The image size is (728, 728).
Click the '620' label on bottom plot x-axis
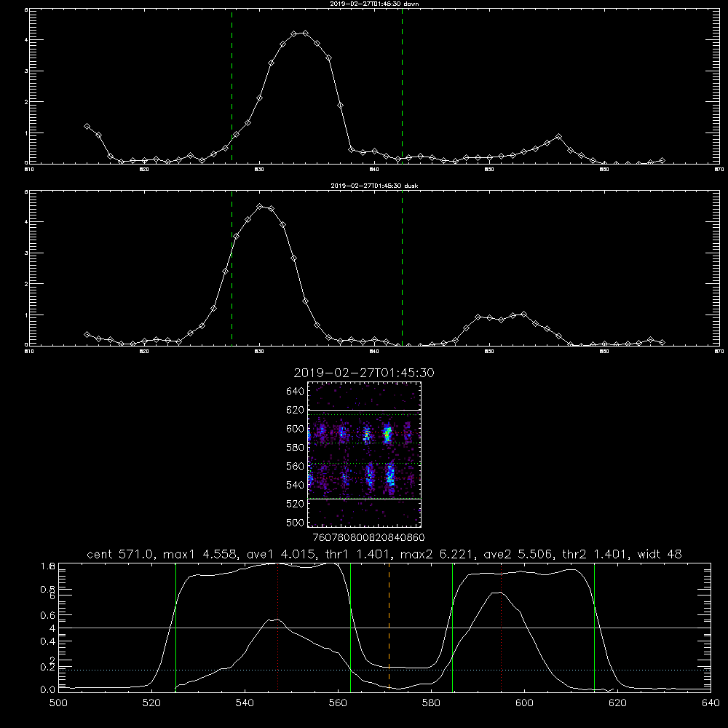tap(617, 703)
